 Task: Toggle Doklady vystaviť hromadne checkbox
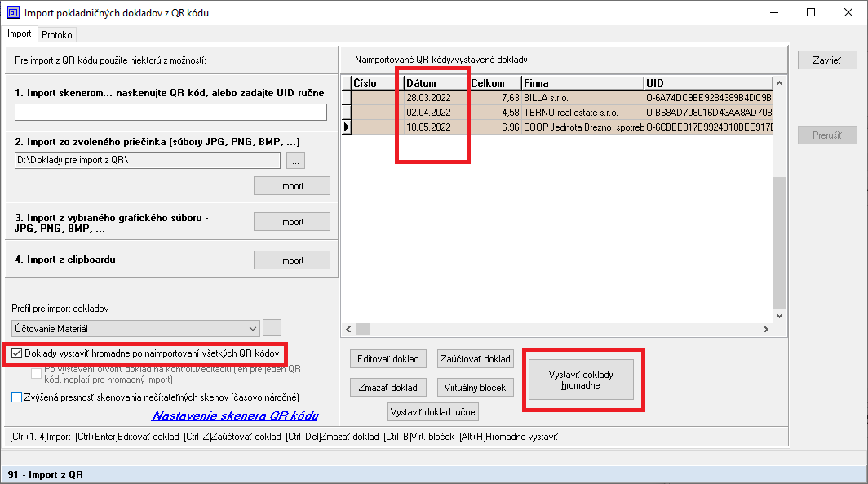(16, 353)
